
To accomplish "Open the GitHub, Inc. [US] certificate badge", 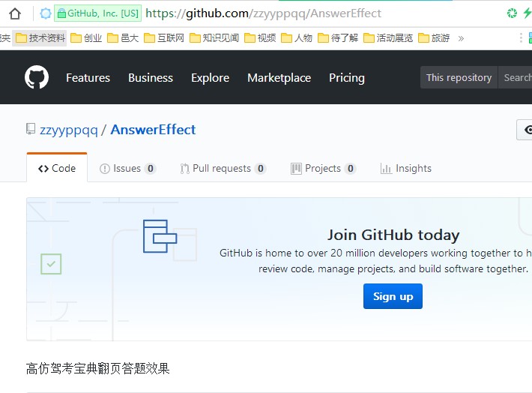I will coord(97,13).
